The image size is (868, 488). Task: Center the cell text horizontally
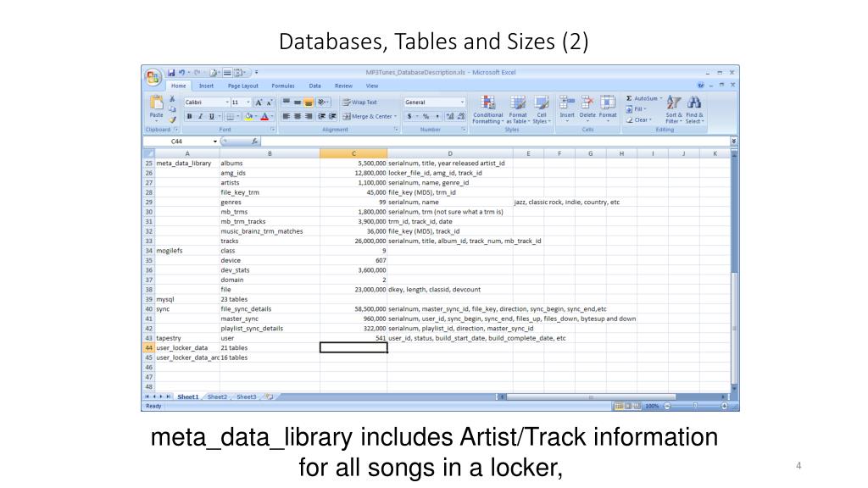[x=298, y=116]
